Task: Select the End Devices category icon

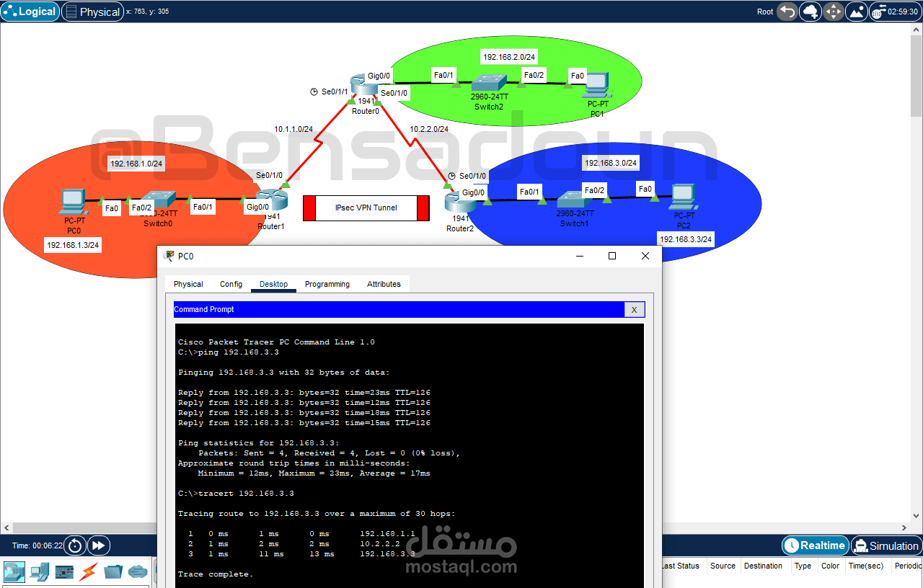Action: (x=40, y=572)
